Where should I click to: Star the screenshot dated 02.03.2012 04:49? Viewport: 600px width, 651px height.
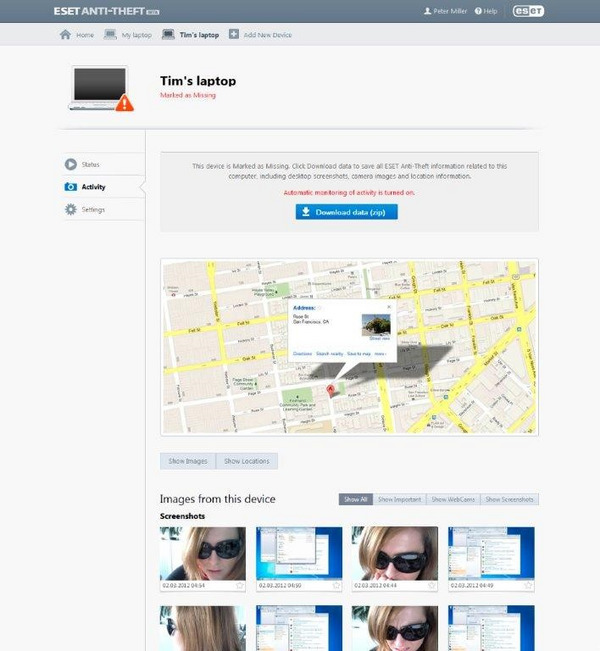(528, 585)
